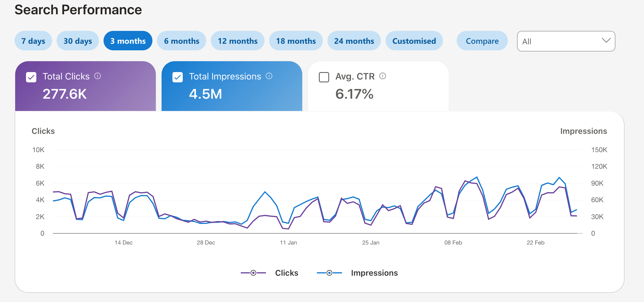The width and height of the screenshot is (644, 302).
Task: Choose the 12 months time range
Action: tap(237, 41)
